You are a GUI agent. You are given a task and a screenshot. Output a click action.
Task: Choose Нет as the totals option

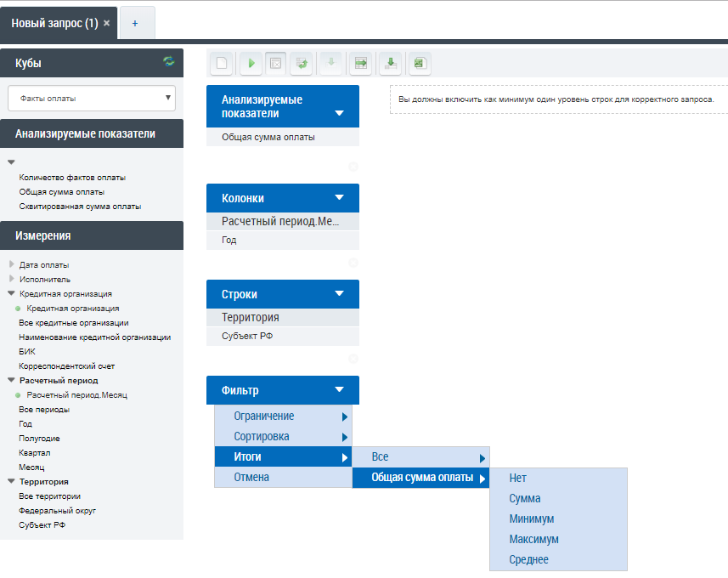559,478
